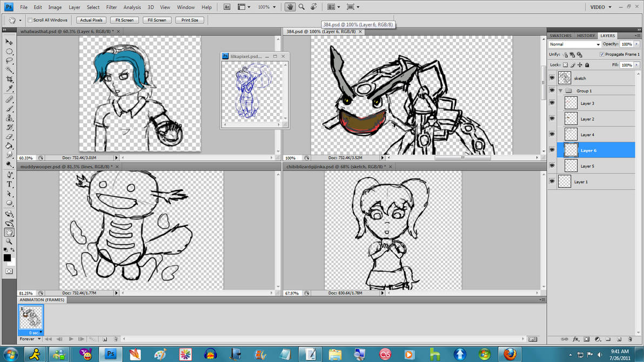Screen dimensions: 644x362
Task: Click the foreground color black swatch
Action: click(x=7, y=258)
